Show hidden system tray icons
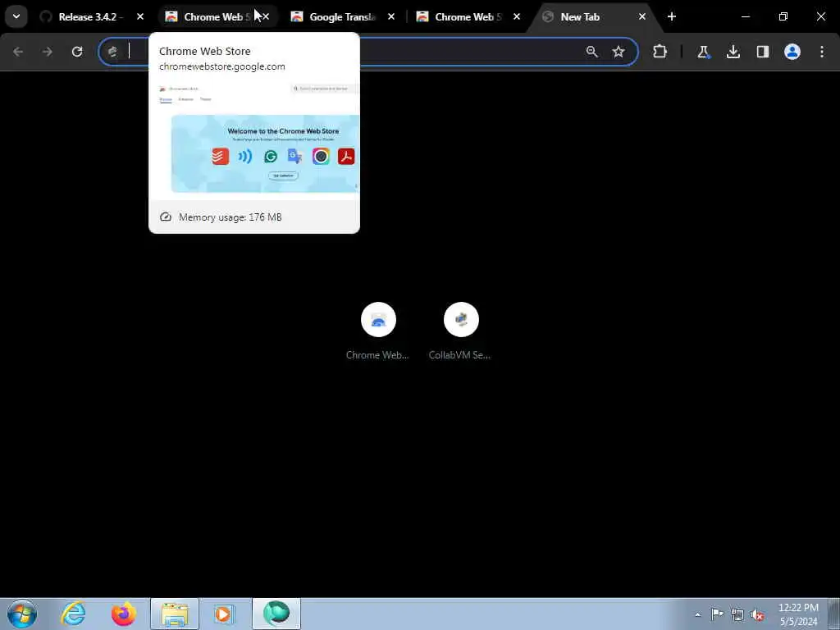Screen dimensions: 840x630 pyautogui.click(x=697, y=614)
